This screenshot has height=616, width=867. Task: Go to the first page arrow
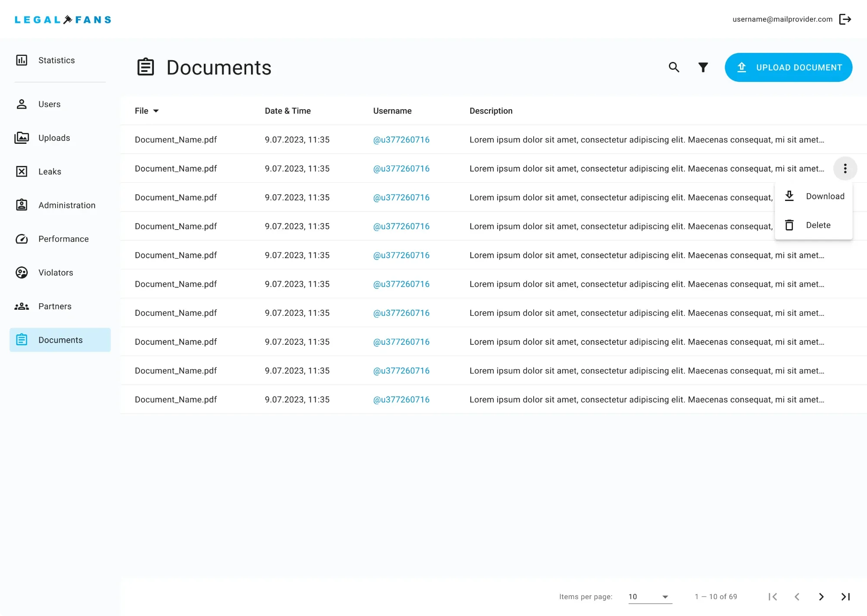(x=772, y=597)
